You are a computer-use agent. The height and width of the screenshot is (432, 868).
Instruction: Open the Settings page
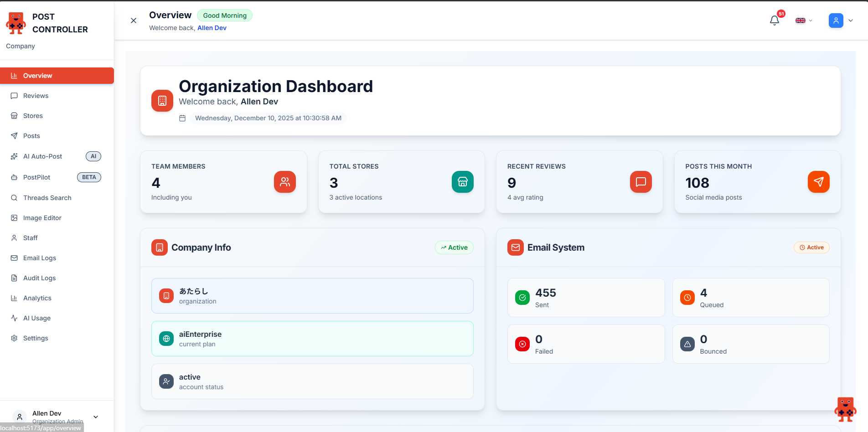[x=36, y=338]
